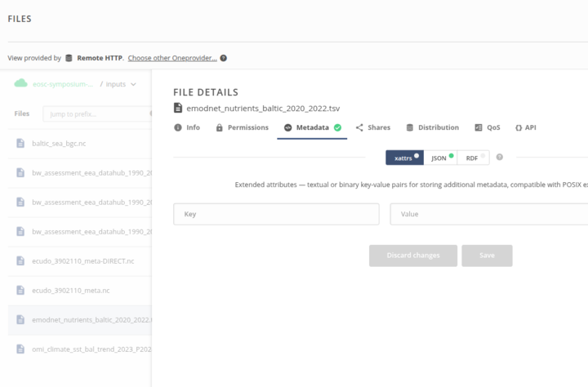
Task: Click the file icon beside ecudo_3902110_meta.nc
Action: tap(20, 290)
